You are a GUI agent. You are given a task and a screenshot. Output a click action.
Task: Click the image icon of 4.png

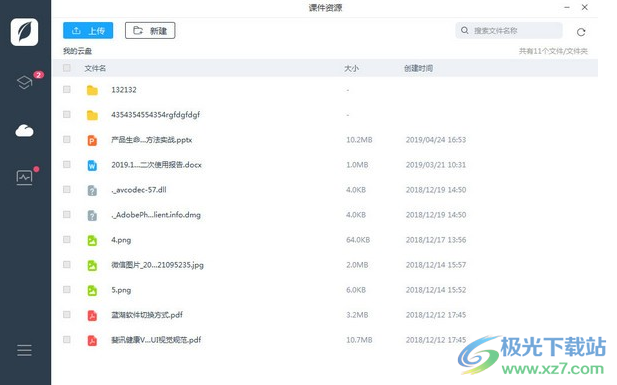(x=92, y=240)
